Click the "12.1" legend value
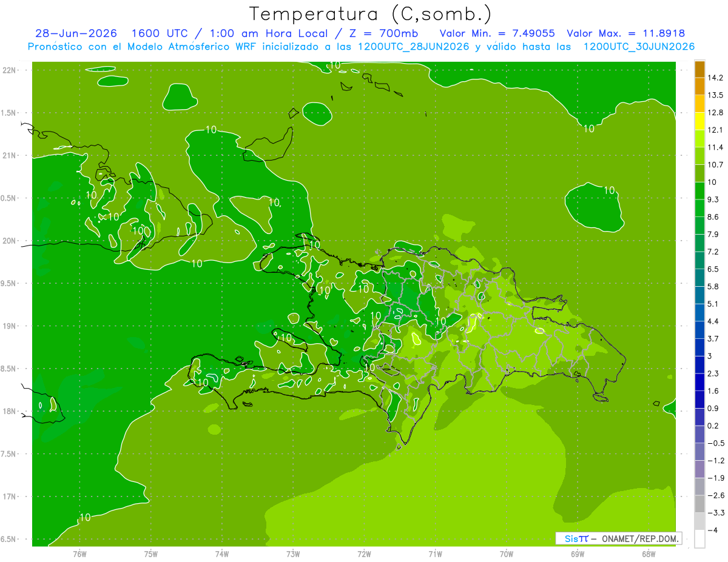 715,130
